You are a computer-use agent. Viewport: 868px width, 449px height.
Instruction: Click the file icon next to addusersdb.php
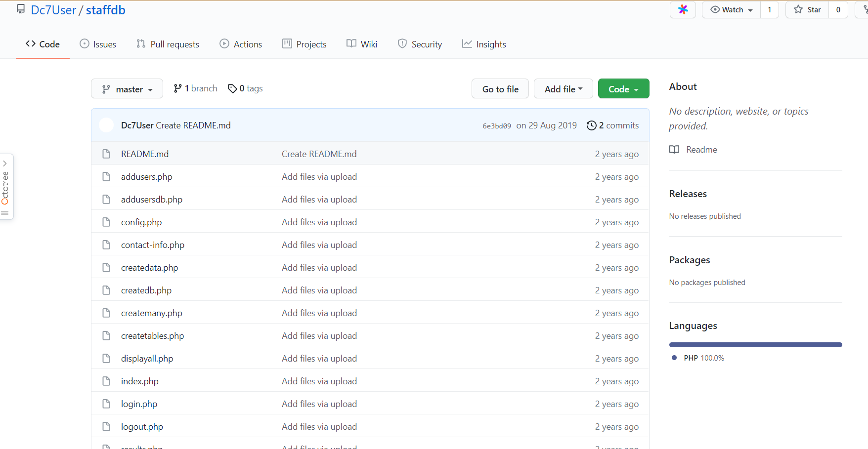[106, 200]
